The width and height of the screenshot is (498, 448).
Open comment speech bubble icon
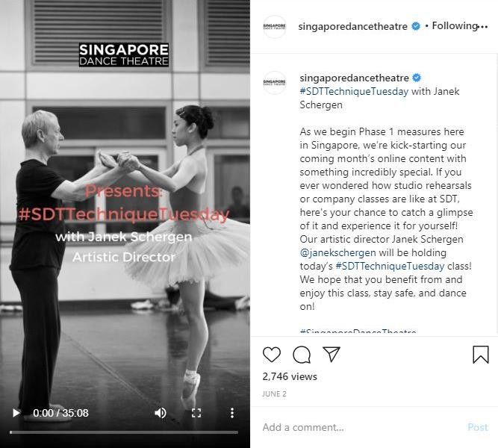(x=302, y=355)
